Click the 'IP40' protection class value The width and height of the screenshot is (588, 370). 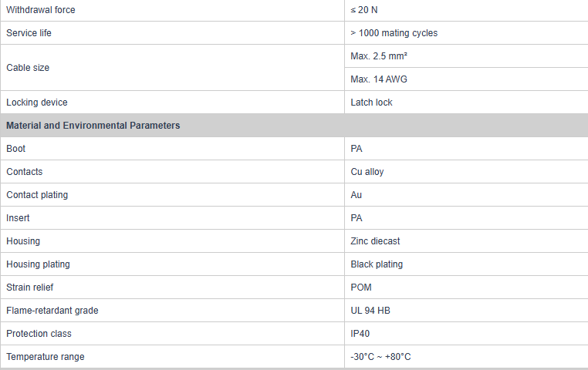[x=361, y=334]
